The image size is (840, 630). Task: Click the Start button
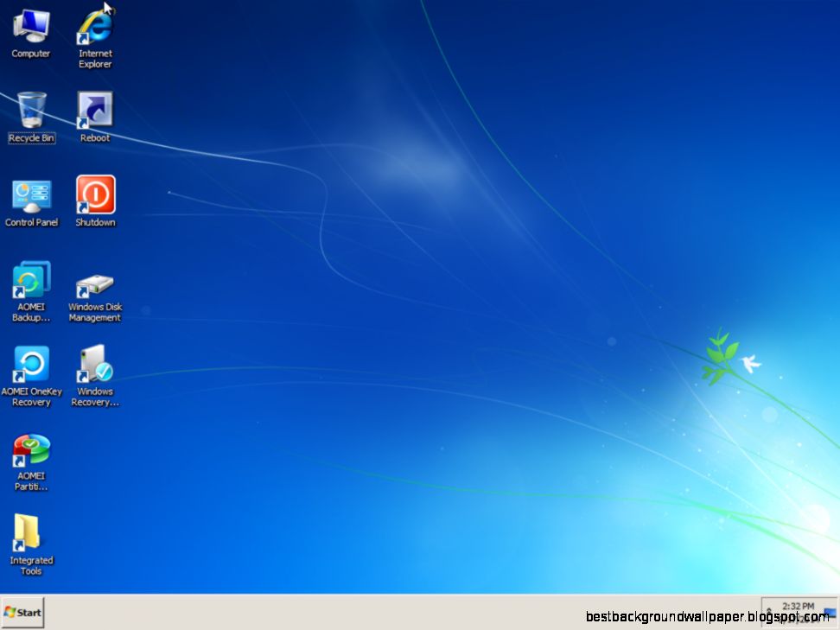click(23, 612)
